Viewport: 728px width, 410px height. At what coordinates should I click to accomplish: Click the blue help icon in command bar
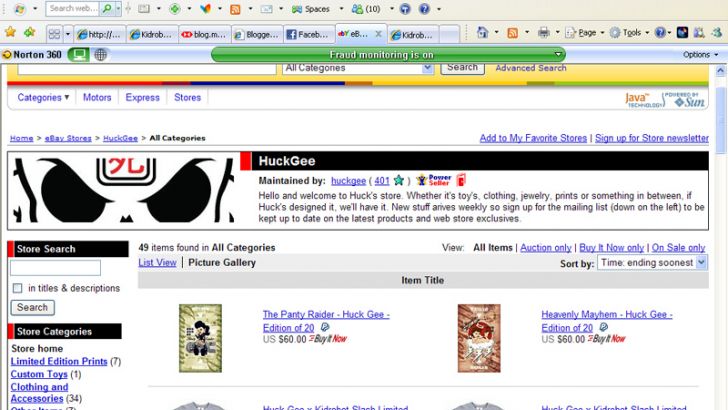click(660, 33)
